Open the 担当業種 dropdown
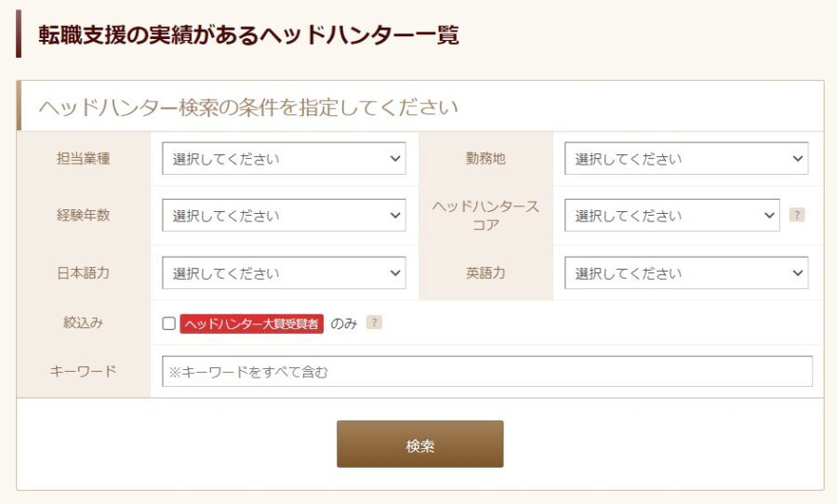Image resolution: width=837 pixels, height=504 pixels. coord(284,159)
